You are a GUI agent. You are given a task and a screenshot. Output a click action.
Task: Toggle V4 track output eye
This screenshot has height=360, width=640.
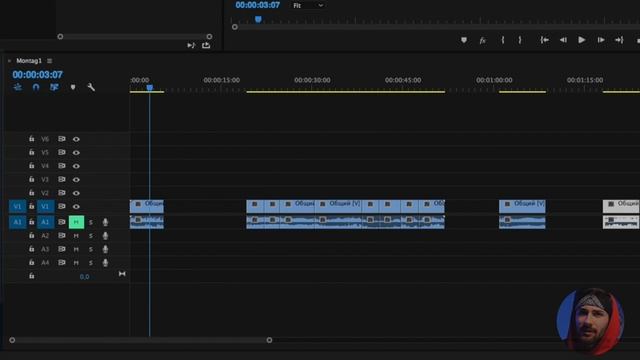[x=76, y=166]
